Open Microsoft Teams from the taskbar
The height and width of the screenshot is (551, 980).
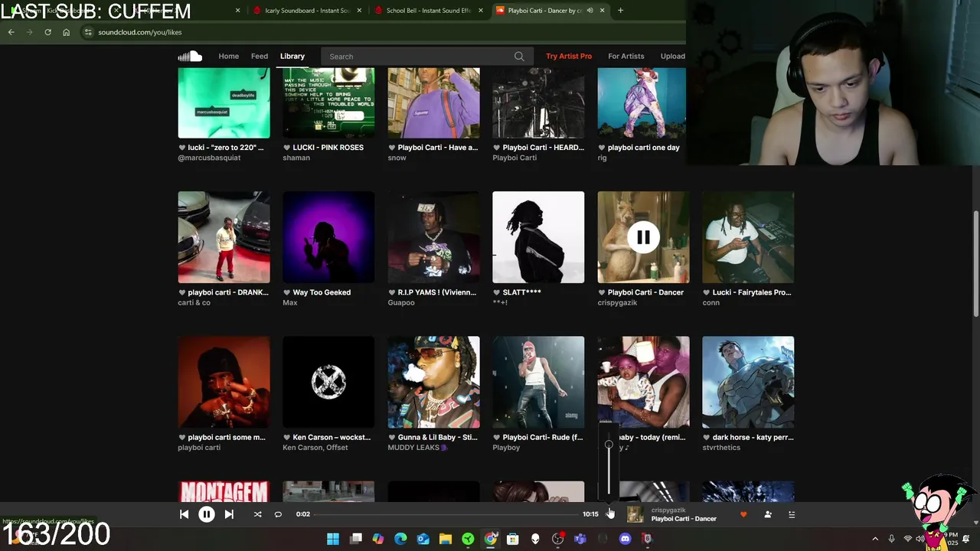[x=580, y=539]
